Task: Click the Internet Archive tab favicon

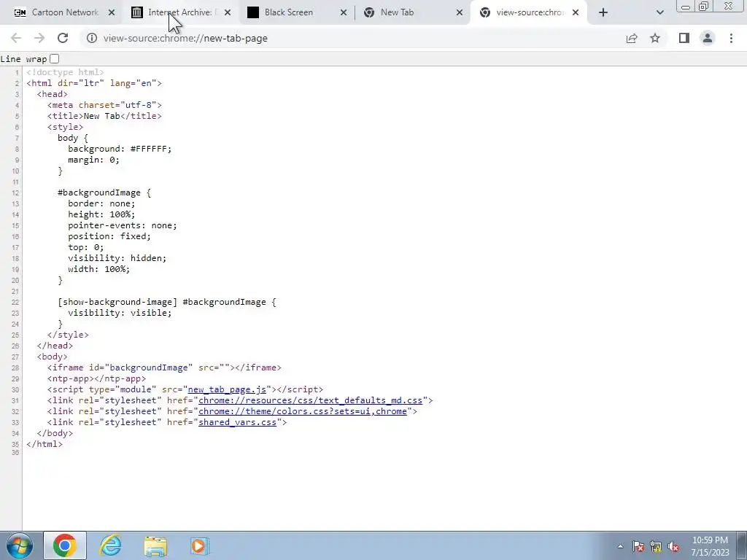Action: [136, 12]
